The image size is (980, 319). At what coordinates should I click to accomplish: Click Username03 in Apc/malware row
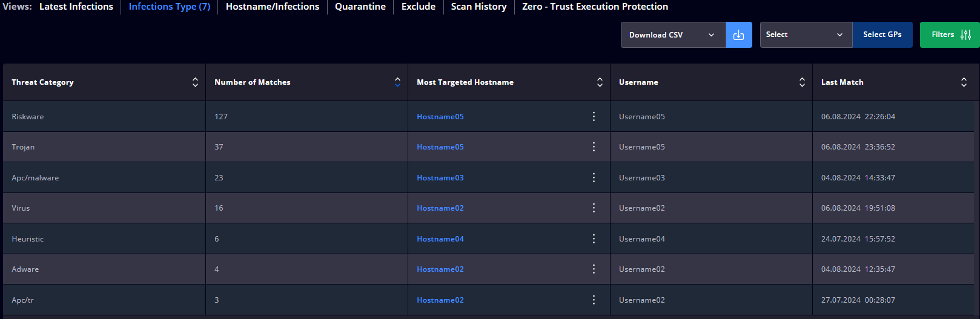point(642,178)
